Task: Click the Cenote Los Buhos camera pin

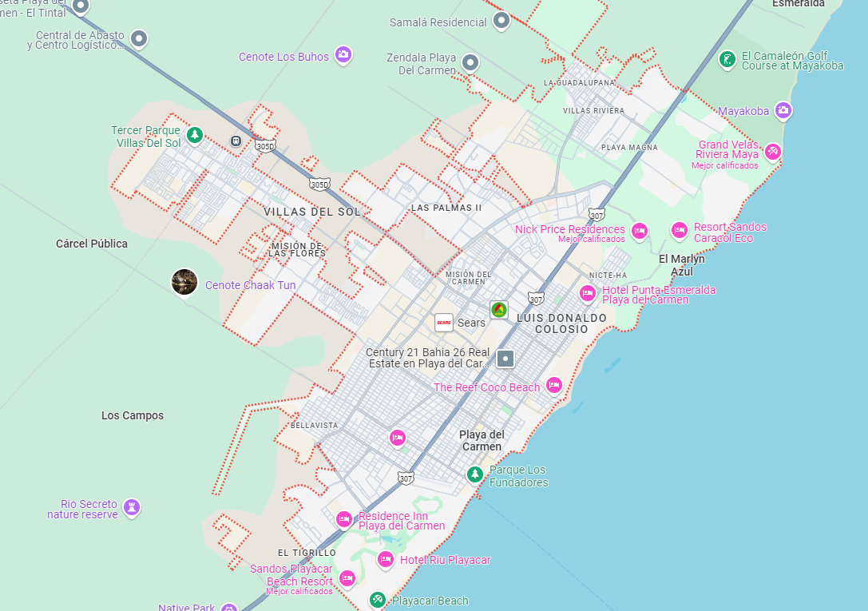Action: click(343, 54)
